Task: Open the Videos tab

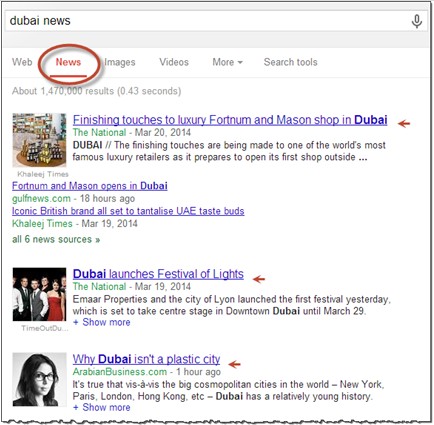Action: [x=174, y=62]
